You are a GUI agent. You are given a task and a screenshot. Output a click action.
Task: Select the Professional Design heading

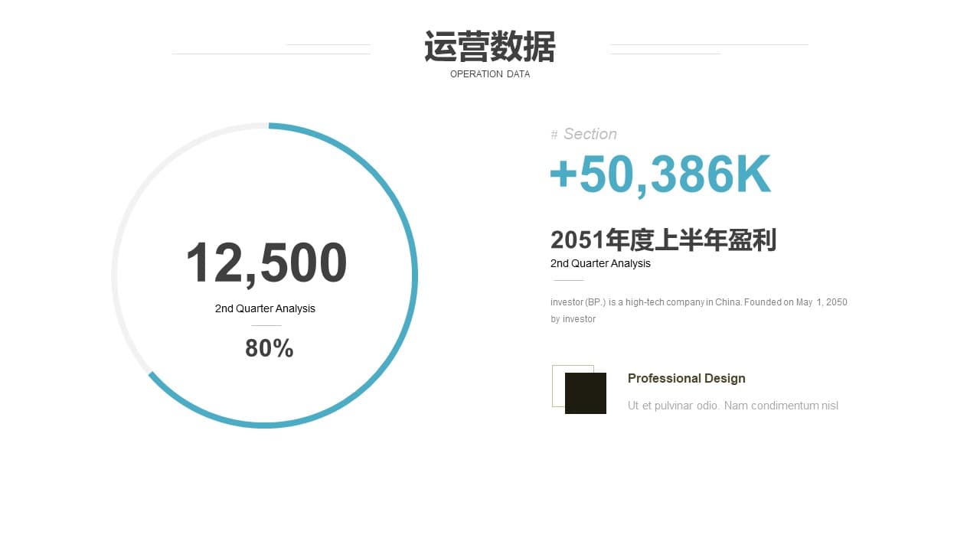click(x=687, y=378)
